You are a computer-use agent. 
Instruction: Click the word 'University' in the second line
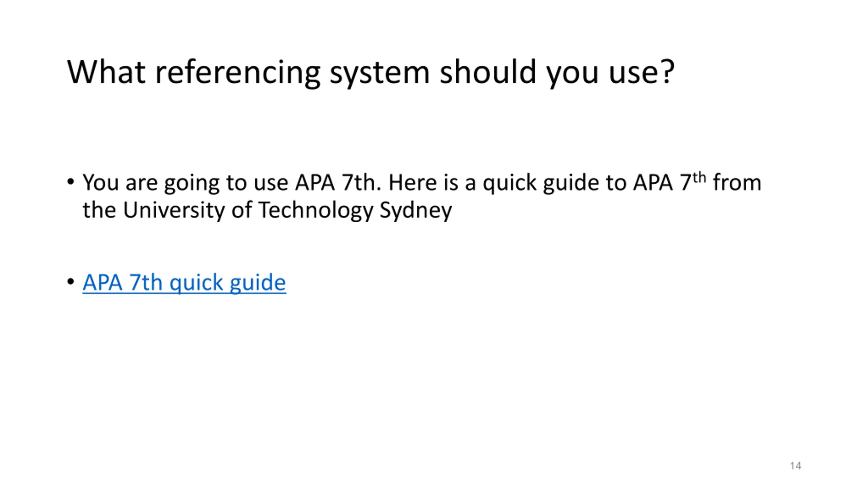(x=174, y=210)
